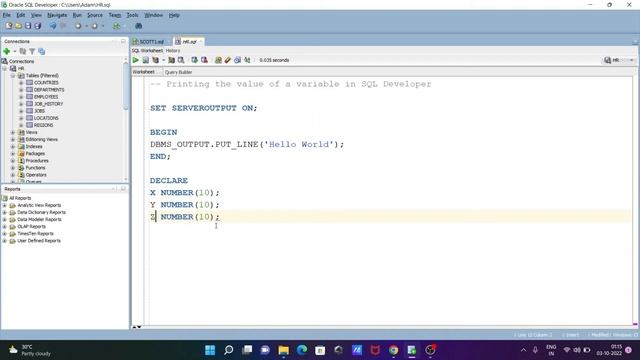Open the Window menu
This screenshot has width=640, height=360.
click(x=153, y=15)
